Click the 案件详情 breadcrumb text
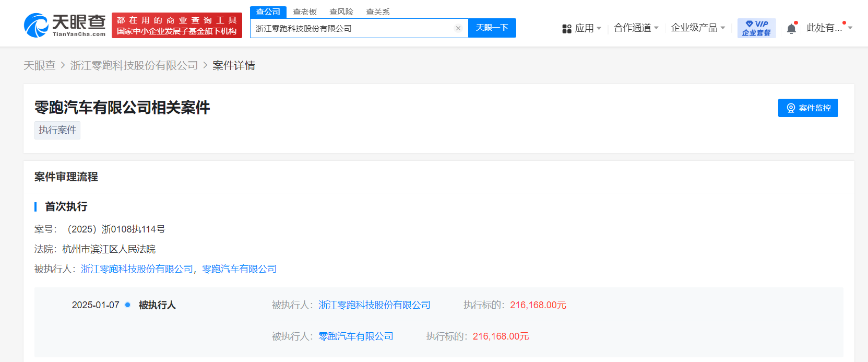The image size is (868, 362). 234,65
